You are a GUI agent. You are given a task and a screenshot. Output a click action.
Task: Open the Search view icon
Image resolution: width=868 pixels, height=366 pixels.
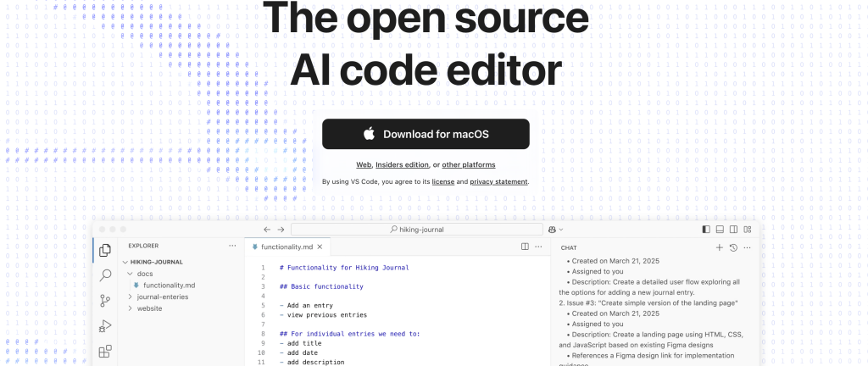(x=105, y=275)
